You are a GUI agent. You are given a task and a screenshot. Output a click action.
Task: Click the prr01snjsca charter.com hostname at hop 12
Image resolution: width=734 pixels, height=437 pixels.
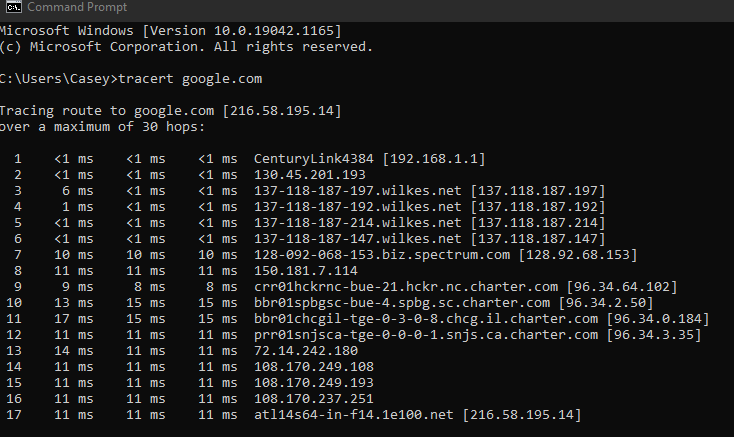coord(426,335)
